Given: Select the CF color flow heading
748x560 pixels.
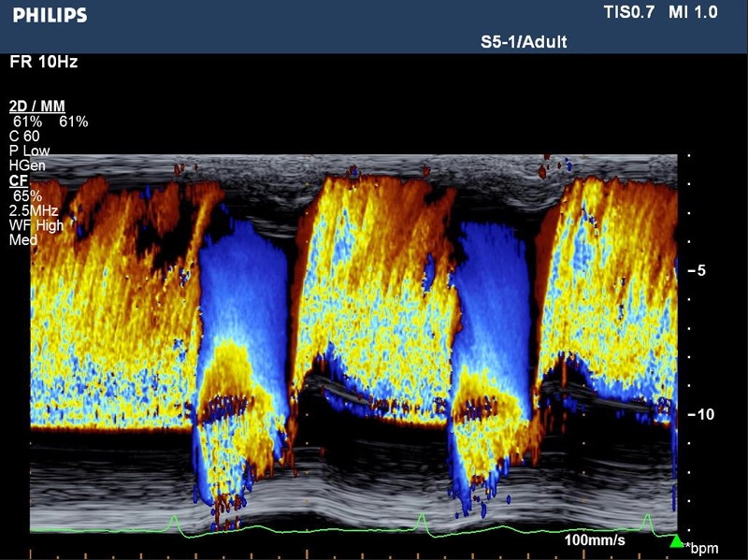Looking at the screenshot, I should point(18,180).
